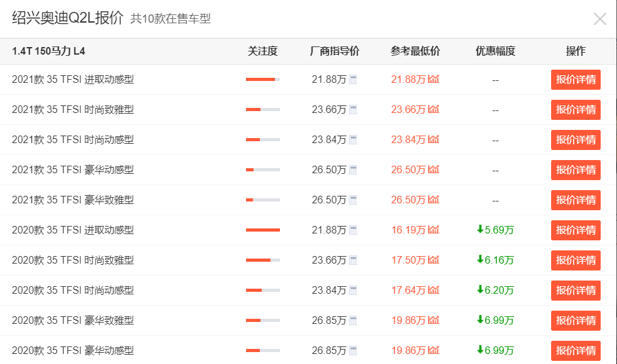Open 报价详情 for 2021款 进取动感型
The height and width of the screenshot is (364, 617).
click(x=576, y=80)
